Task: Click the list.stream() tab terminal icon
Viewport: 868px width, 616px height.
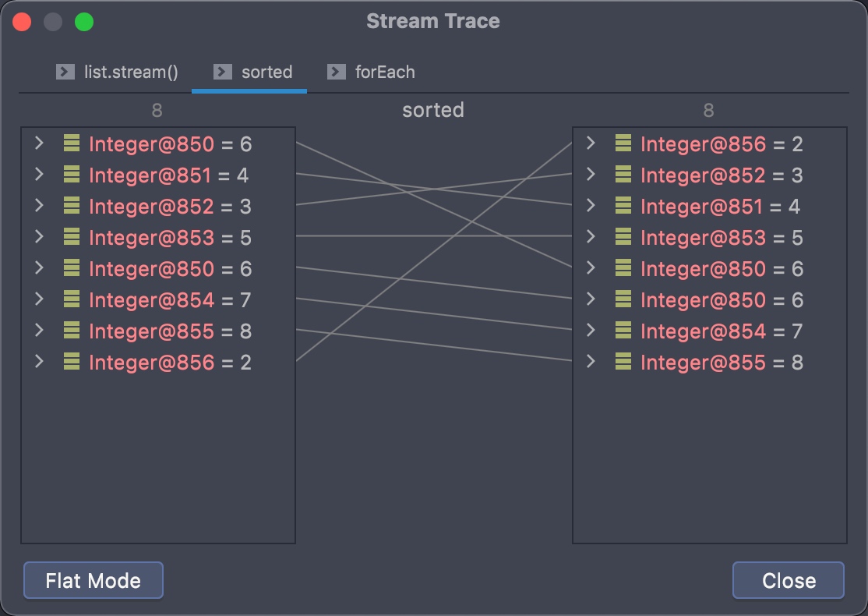Action: 65,73
